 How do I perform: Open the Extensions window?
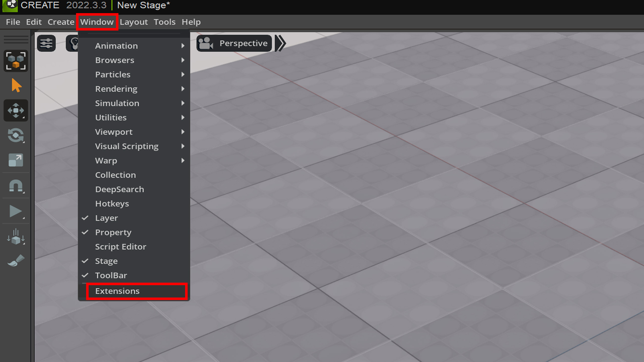pos(118,291)
